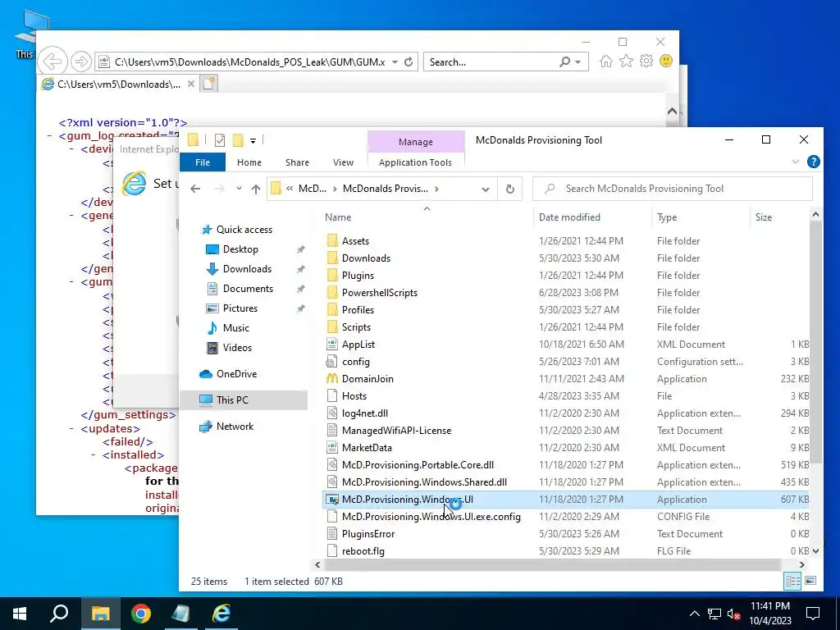Collapse the installed XML node
This screenshot has width=840, height=630.
(x=94, y=454)
